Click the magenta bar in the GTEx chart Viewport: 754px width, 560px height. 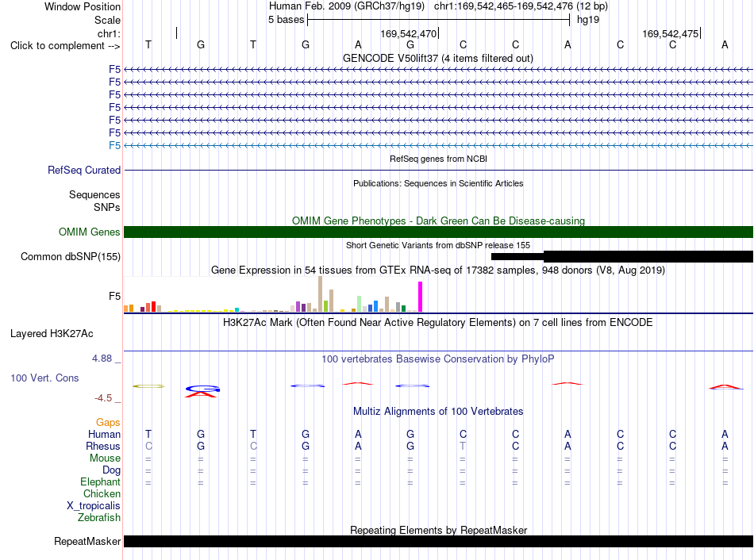pos(421,297)
